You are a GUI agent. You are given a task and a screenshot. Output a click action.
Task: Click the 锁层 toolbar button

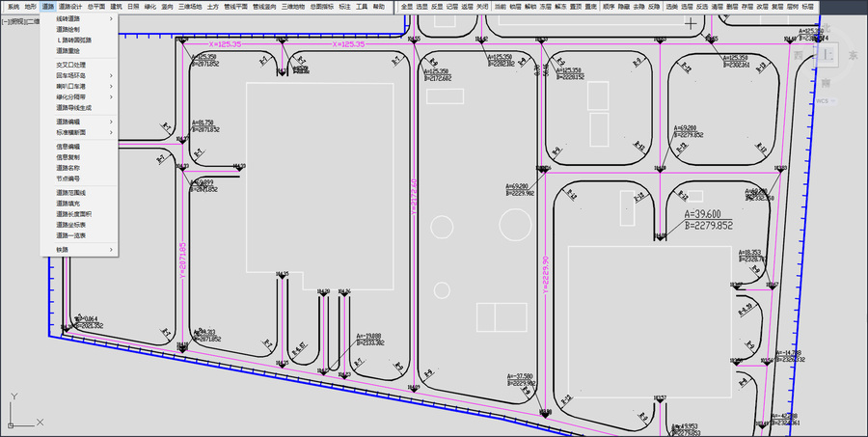(515, 7)
